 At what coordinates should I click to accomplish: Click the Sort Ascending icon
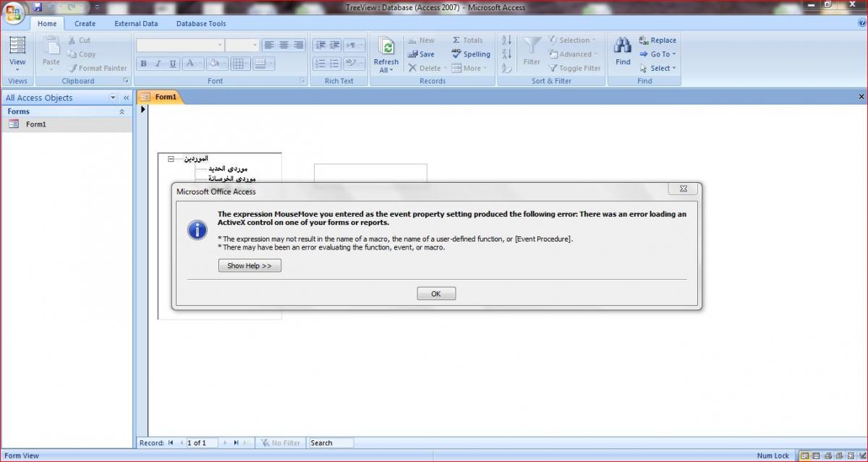(x=506, y=40)
